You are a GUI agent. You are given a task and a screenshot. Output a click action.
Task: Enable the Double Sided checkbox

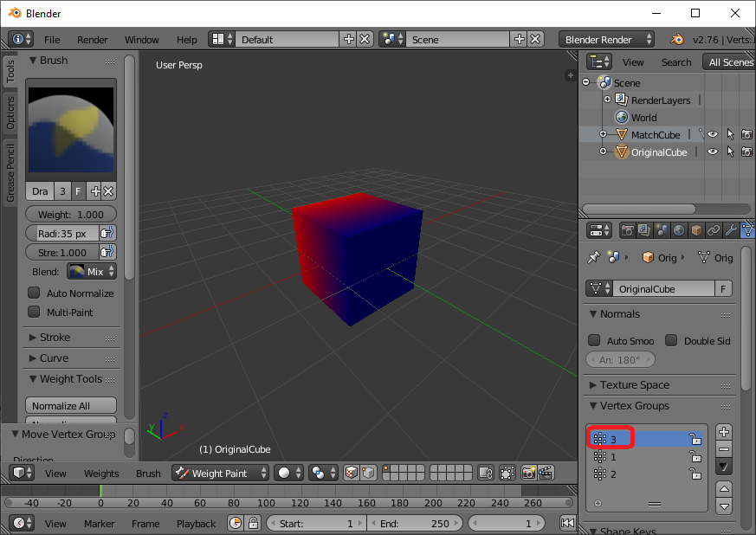pyautogui.click(x=671, y=341)
